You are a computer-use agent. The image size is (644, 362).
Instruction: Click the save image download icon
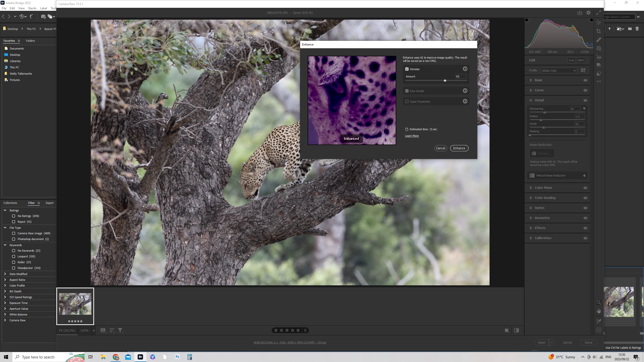(580, 13)
